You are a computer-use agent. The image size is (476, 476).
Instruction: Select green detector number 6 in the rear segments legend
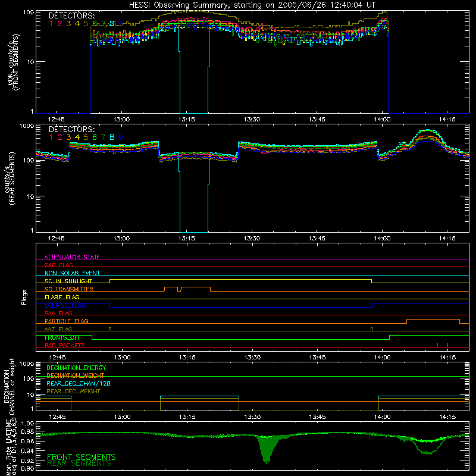coord(95,137)
